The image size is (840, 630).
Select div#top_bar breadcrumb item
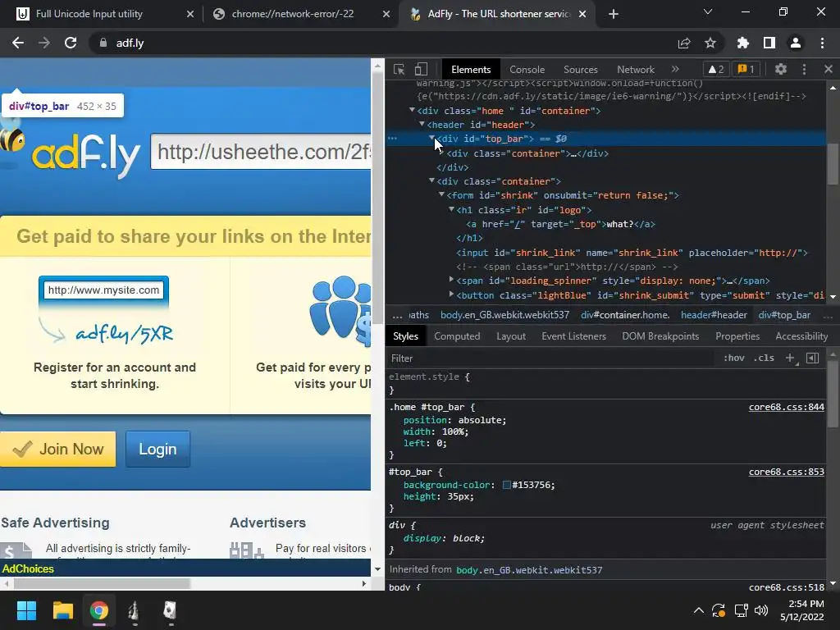[x=784, y=315]
